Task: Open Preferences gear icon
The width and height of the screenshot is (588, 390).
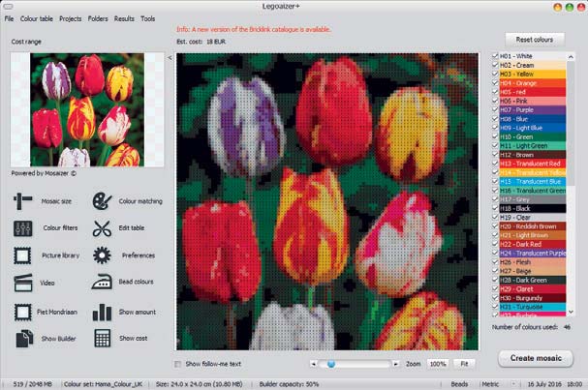Action: point(102,255)
